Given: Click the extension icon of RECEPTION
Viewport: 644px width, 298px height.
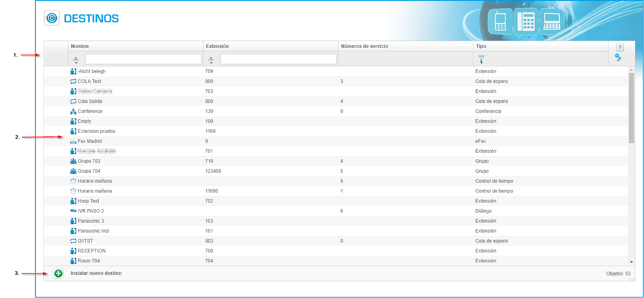Looking at the screenshot, I should (73, 251).
